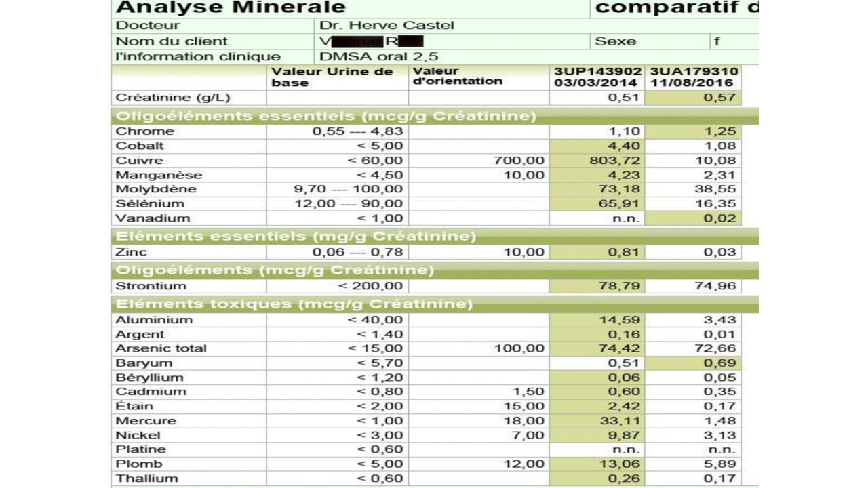Click the Mercure value 33,11

pyautogui.click(x=620, y=421)
